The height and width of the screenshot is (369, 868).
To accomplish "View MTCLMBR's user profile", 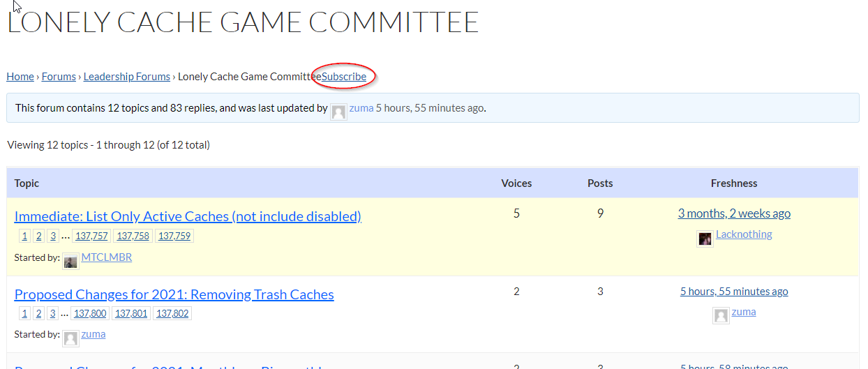I will pyautogui.click(x=107, y=257).
